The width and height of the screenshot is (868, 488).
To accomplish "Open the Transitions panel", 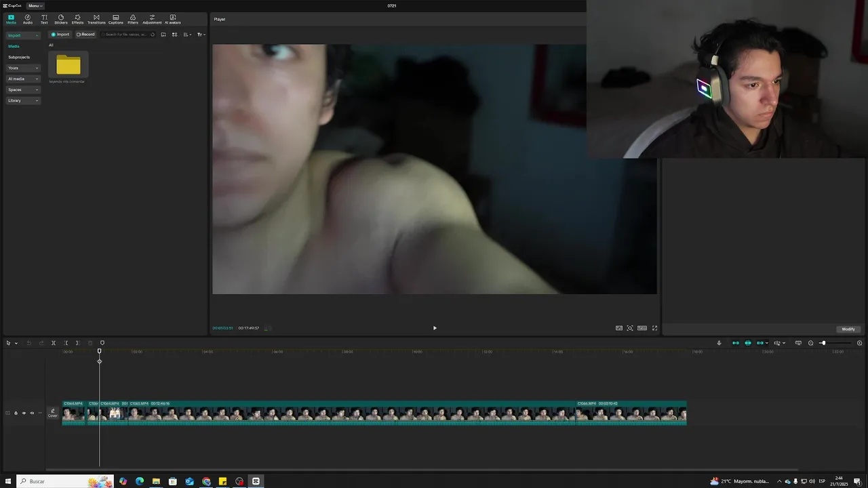I will point(96,19).
